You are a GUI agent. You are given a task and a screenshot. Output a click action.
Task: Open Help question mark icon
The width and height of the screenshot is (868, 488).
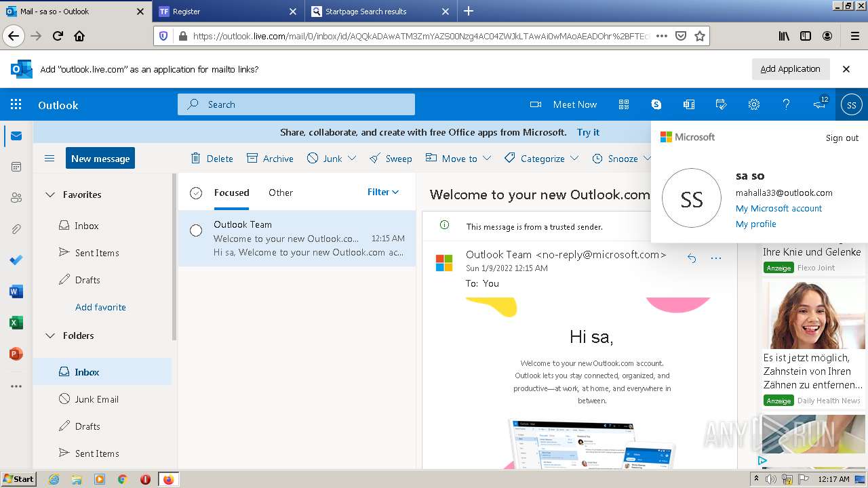(787, 104)
